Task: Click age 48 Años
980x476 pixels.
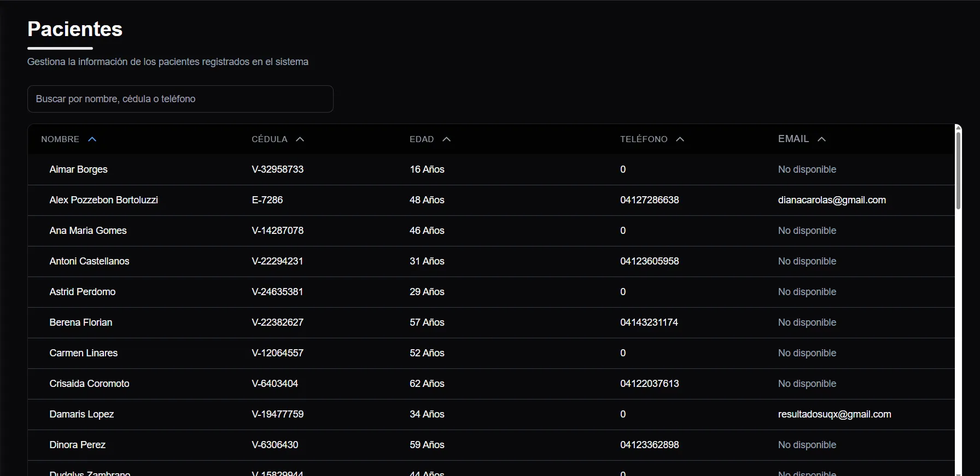Action: tap(427, 200)
